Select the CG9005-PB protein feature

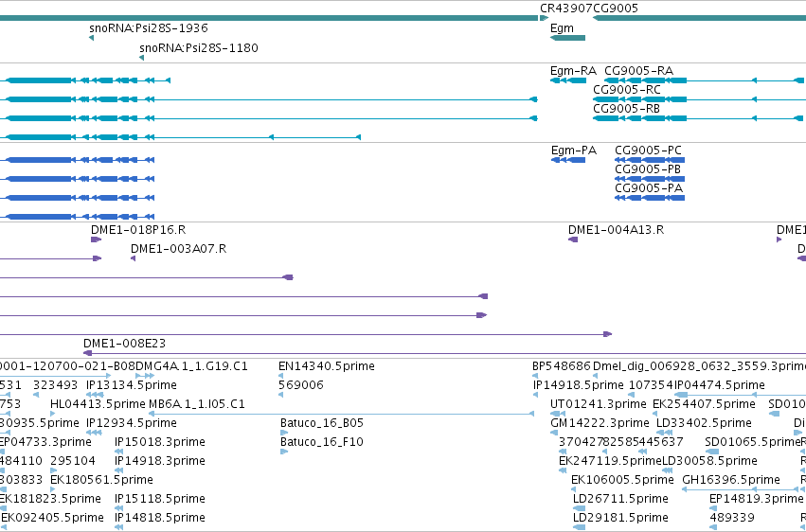(650, 179)
